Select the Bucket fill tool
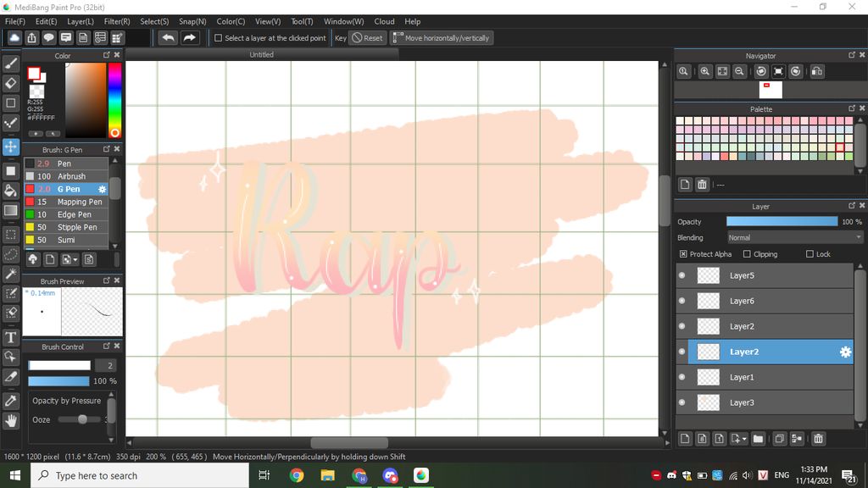 (10, 191)
